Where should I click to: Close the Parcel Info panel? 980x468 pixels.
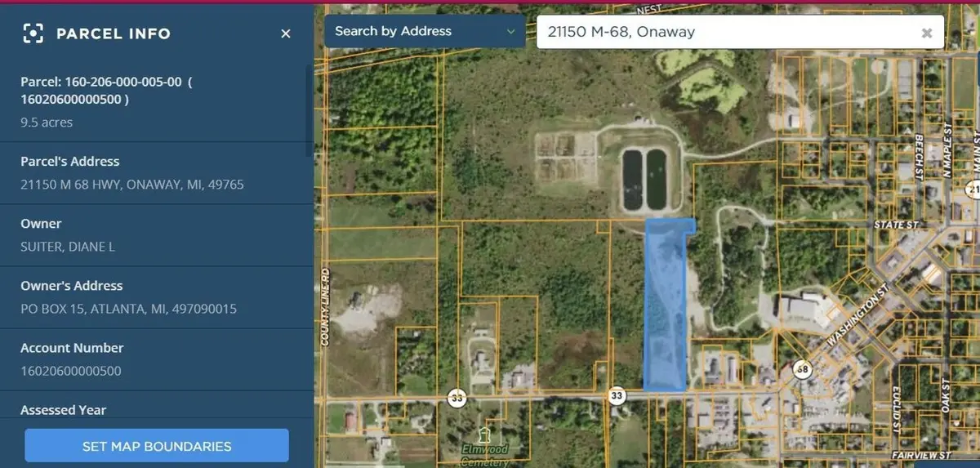286,33
